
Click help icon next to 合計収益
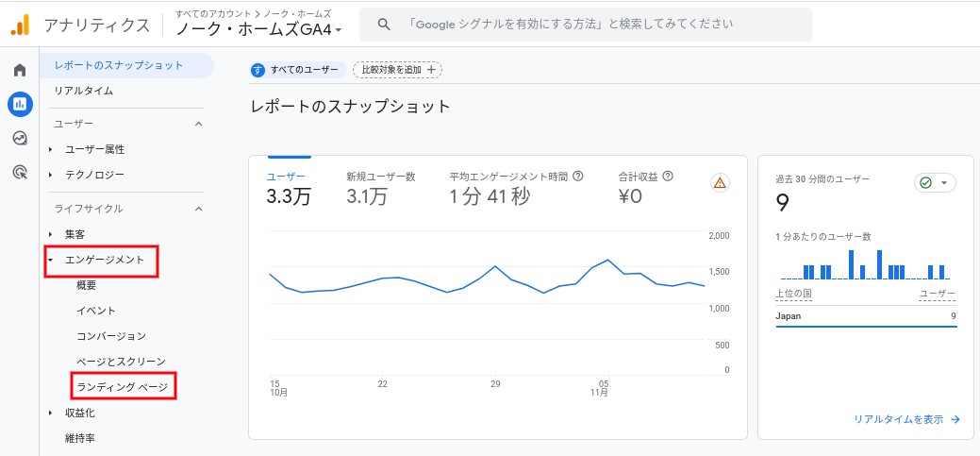click(x=668, y=176)
